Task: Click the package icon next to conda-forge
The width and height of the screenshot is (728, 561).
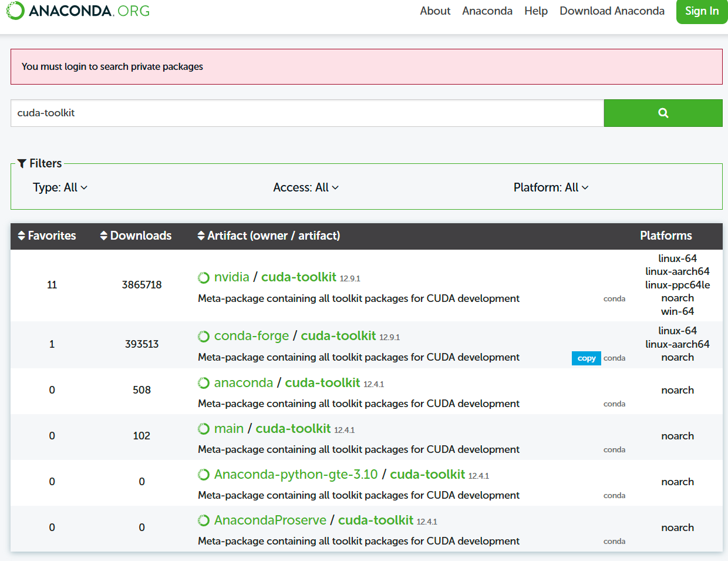Action: pos(204,336)
